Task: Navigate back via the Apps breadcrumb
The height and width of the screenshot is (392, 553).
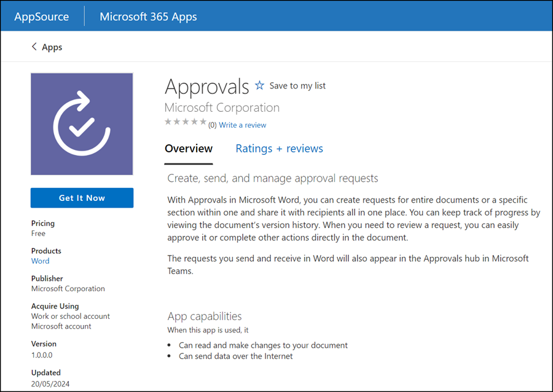Action: tap(52, 47)
